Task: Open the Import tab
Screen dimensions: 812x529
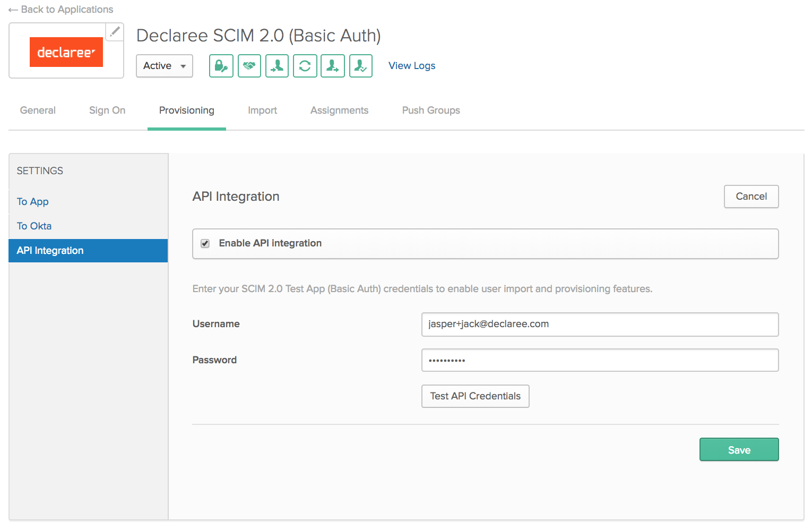Action: [x=262, y=110]
